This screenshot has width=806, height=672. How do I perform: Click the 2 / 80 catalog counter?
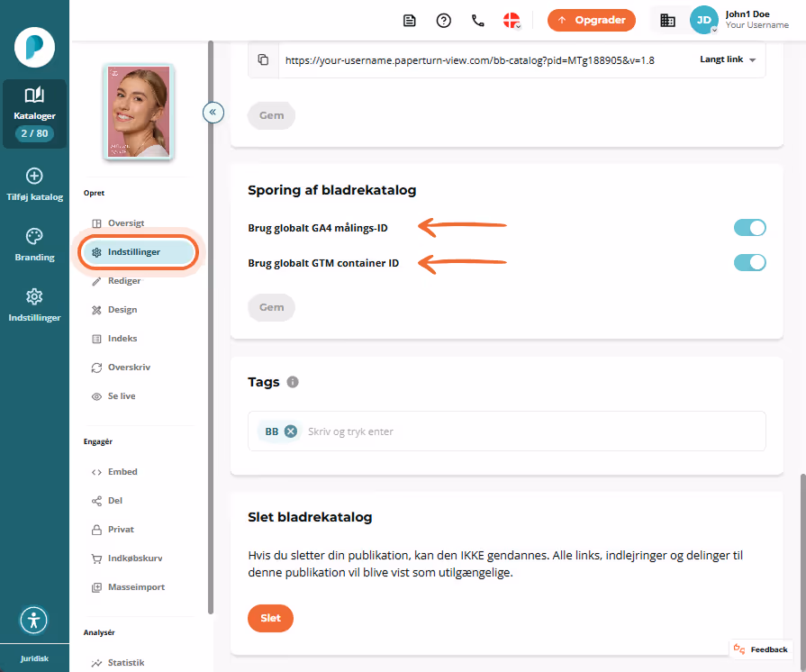coord(34,133)
